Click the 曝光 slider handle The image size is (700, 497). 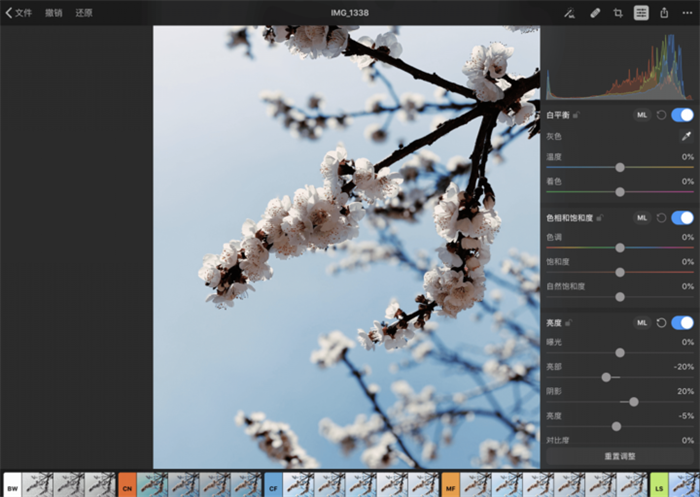click(x=620, y=353)
